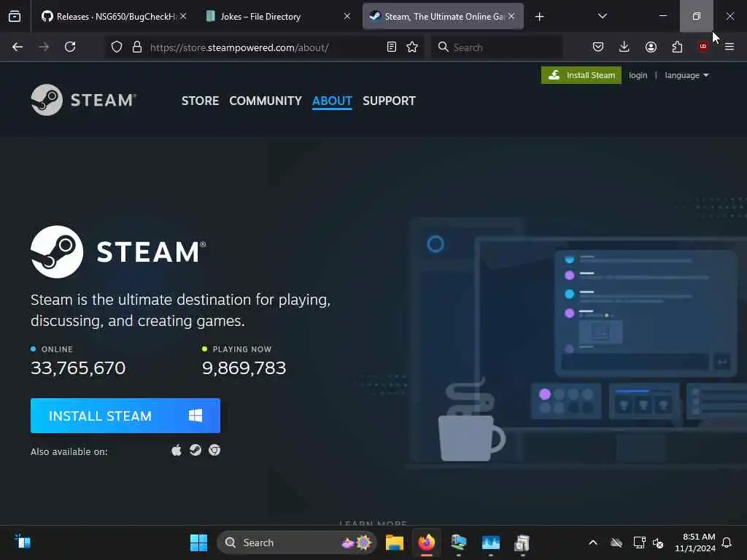
Task: Open Firefox View icon in tab strip
Action: pos(15,17)
